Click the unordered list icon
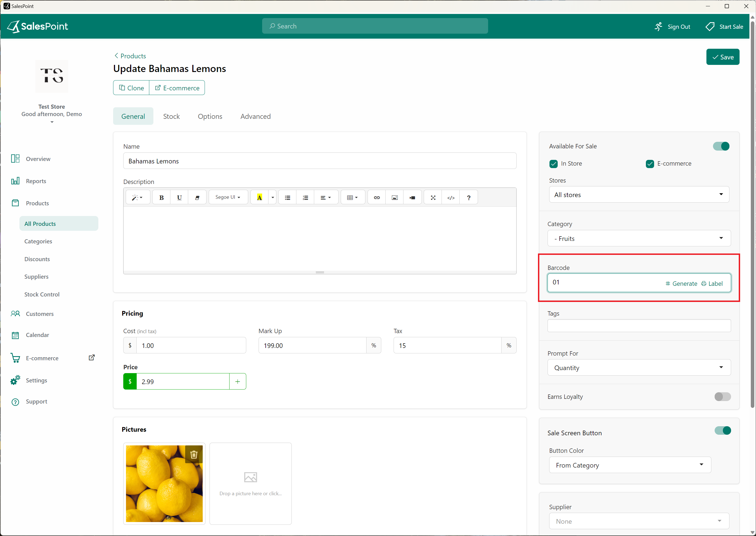 pos(287,197)
